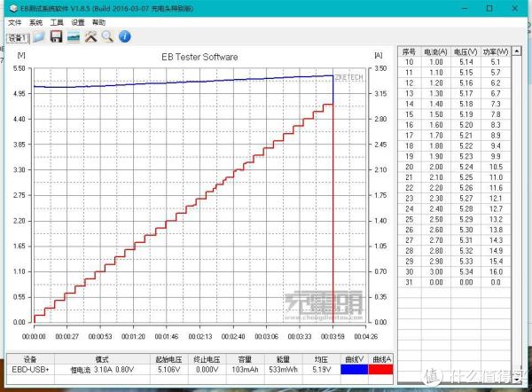
Task: Click the 设备1 device button
Action: [x=18, y=38]
